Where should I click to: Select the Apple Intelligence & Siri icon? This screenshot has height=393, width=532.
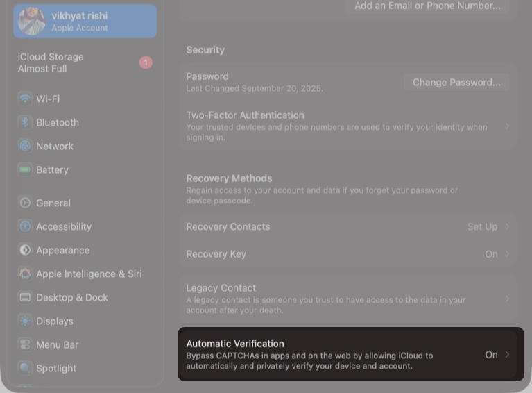click(x=25, y=274)
